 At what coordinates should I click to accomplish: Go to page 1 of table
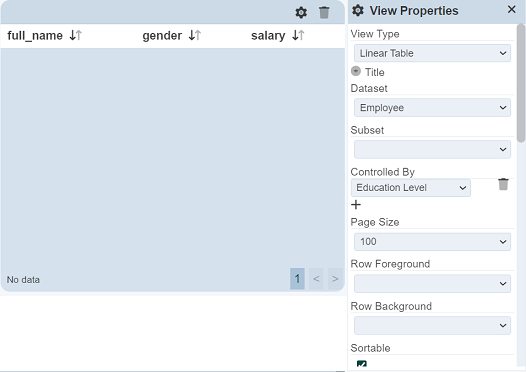(x=297, y=278)
